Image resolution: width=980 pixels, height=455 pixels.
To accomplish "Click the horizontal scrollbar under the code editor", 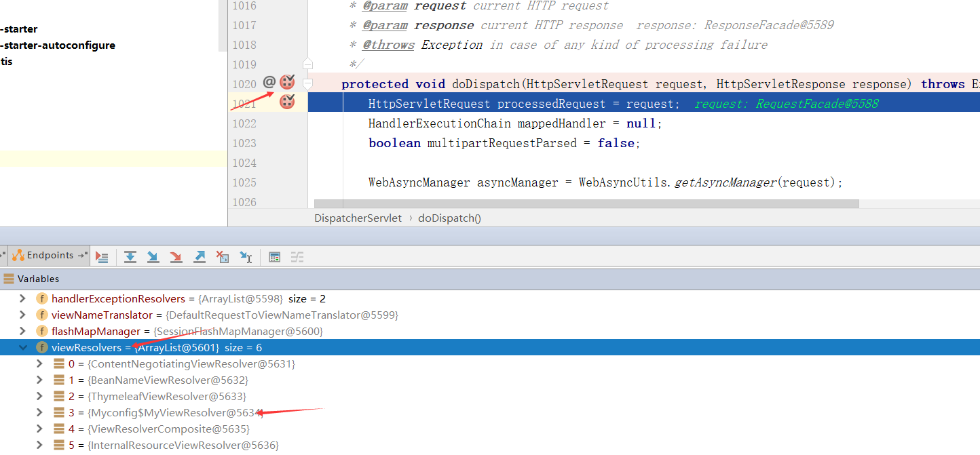I will pyautogui.click(x=587, y=203).
